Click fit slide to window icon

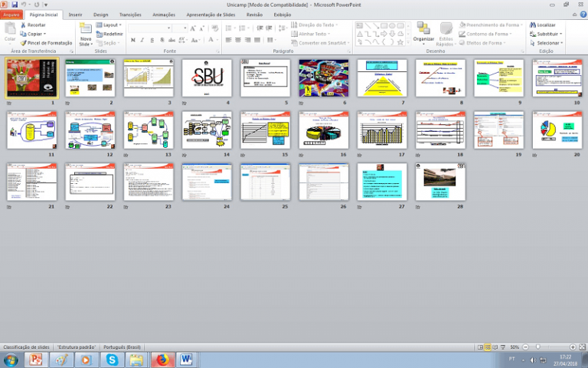tap(583, 347)
